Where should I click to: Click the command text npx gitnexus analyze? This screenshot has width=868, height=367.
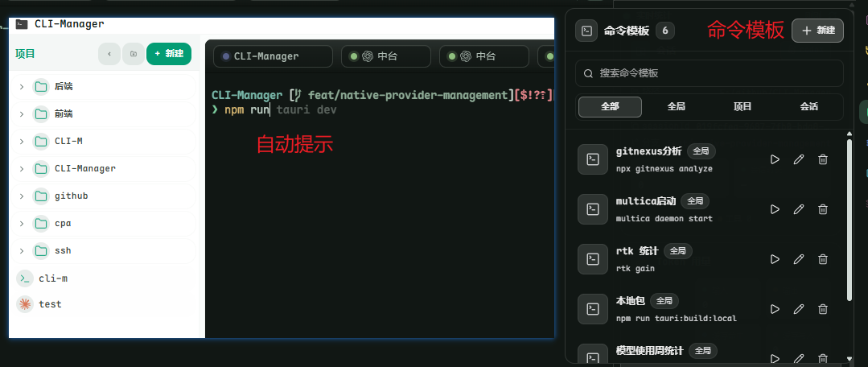pos(664,168)
